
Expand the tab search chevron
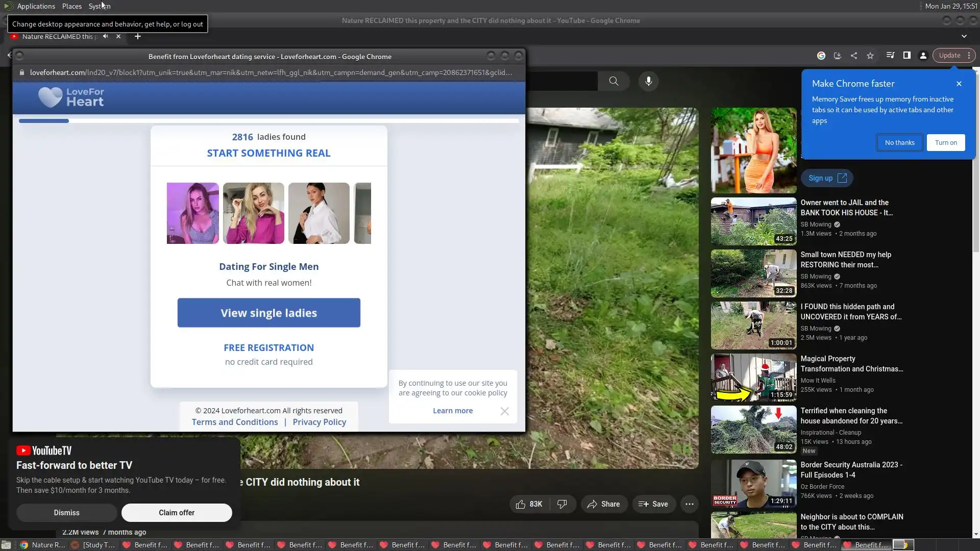point(964,36)
